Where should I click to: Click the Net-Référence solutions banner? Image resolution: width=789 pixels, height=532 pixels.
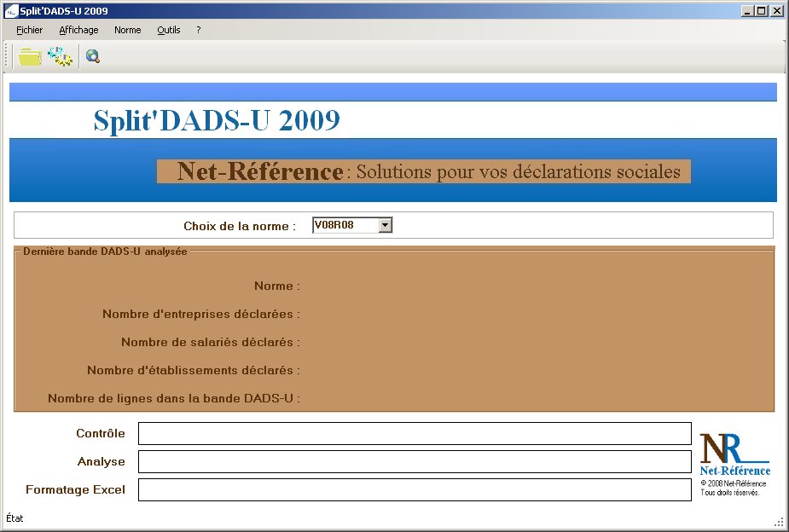(424, 171)
